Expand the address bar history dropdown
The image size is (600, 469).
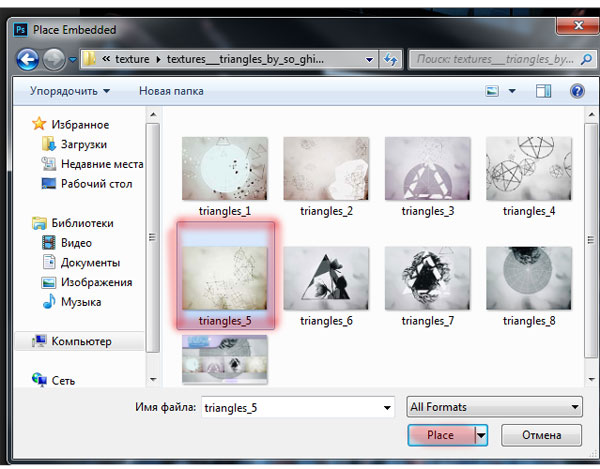click(x=369, y=60)
